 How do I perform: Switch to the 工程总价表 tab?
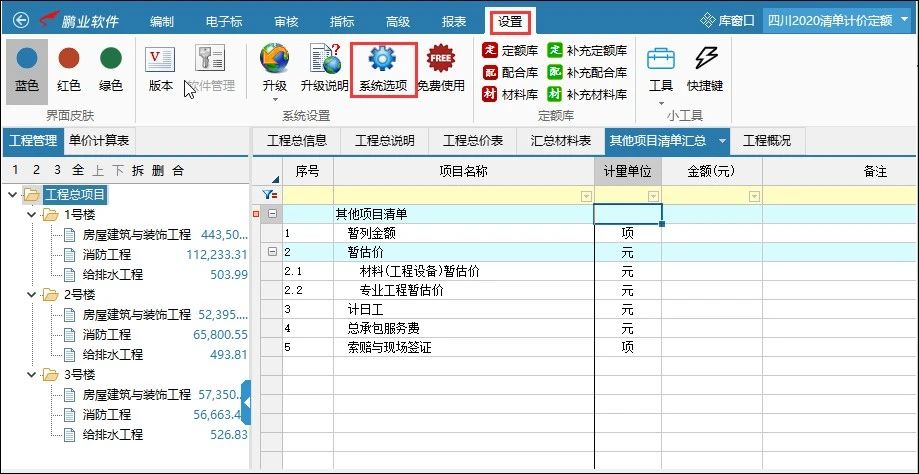tap(472, 141)
